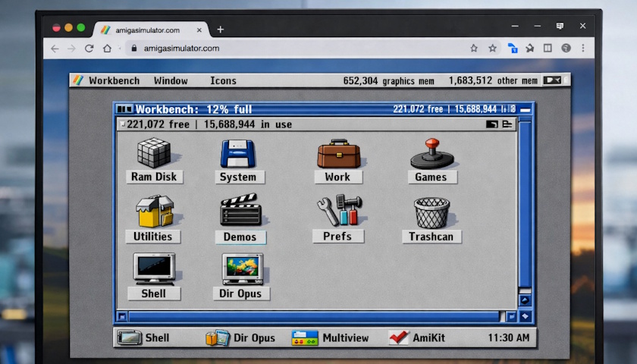
Task: Open the browser three-dot menu
Action: click(583, 48)
